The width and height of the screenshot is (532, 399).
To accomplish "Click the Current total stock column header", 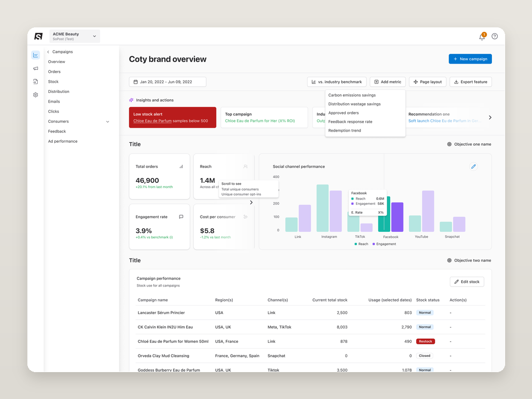I will [330, 300].
